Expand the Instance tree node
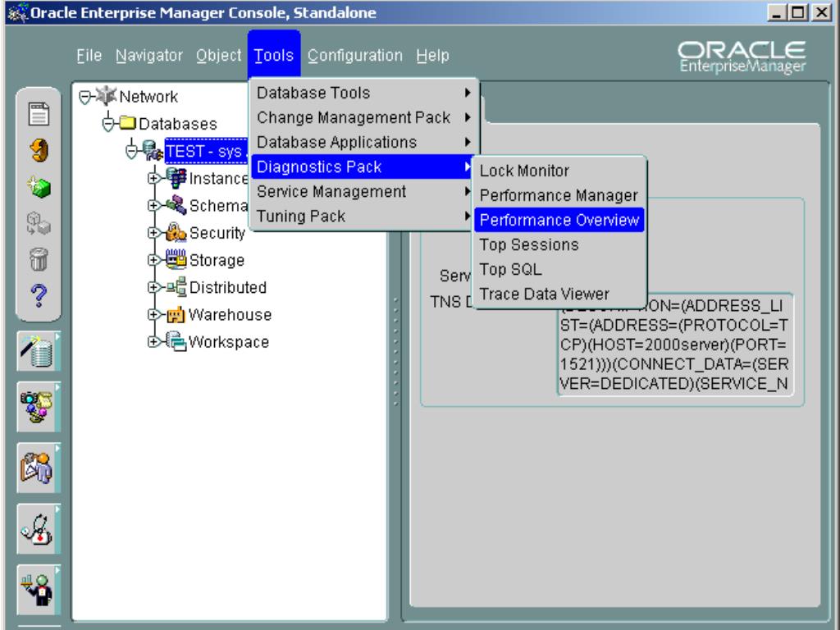 pyautogui.click(x=154, y=178)
